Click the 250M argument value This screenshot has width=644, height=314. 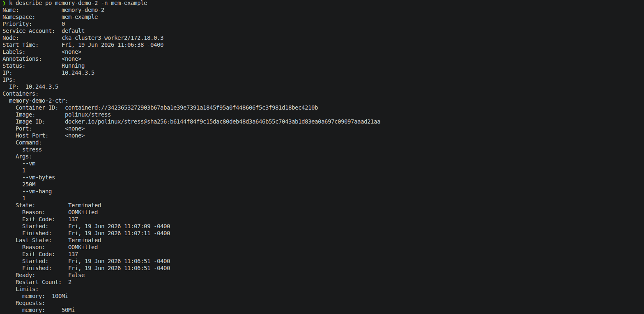(x=29, y=184)
